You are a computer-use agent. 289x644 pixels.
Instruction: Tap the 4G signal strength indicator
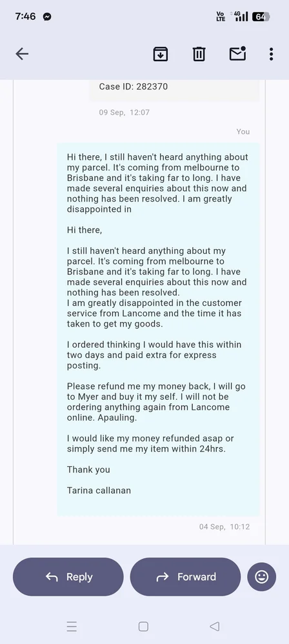pyautogui.click(x=241, y=17)
